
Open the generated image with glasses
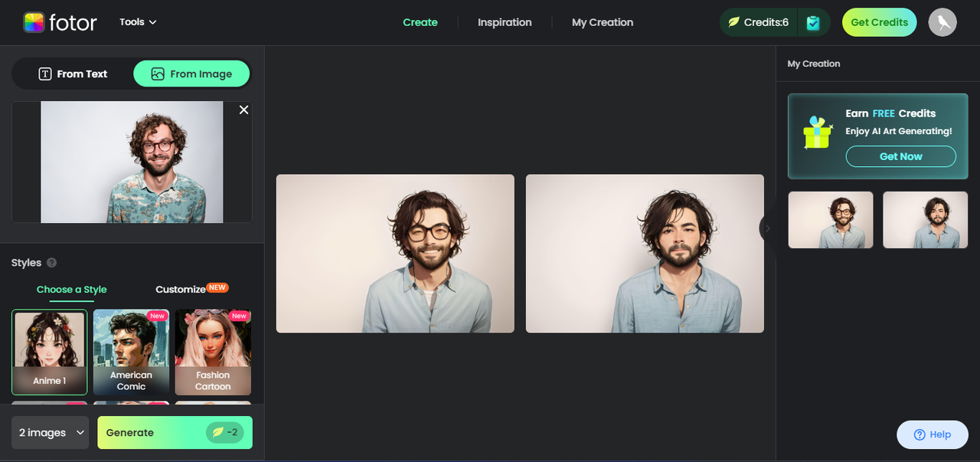395,254
